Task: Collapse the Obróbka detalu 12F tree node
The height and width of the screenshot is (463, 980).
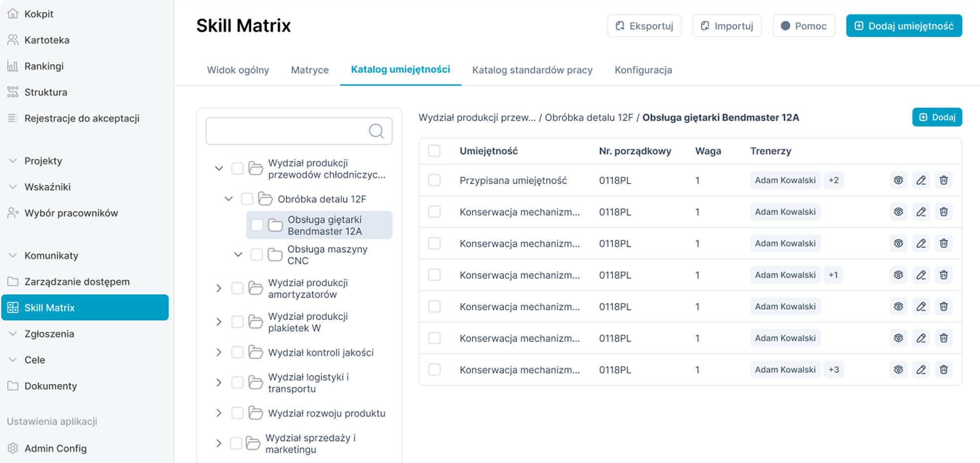Action: pyautogui.click(x=229, y=199)
